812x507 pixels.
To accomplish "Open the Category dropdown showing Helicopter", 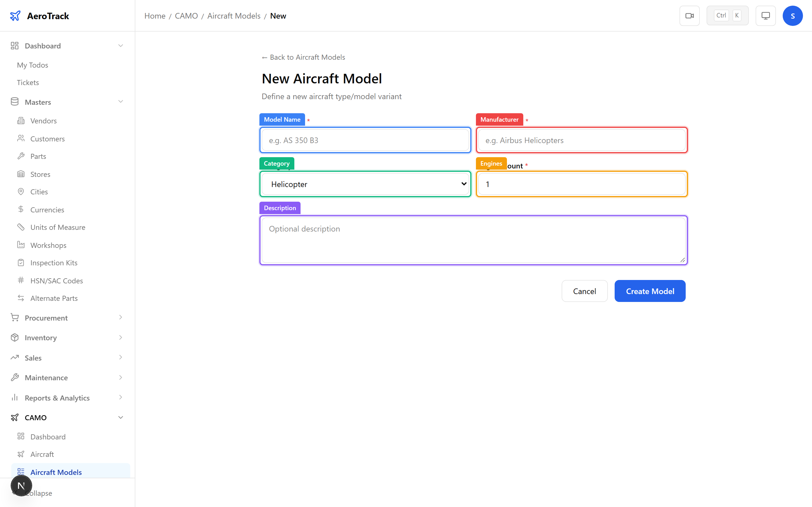I will pos(365,184).
